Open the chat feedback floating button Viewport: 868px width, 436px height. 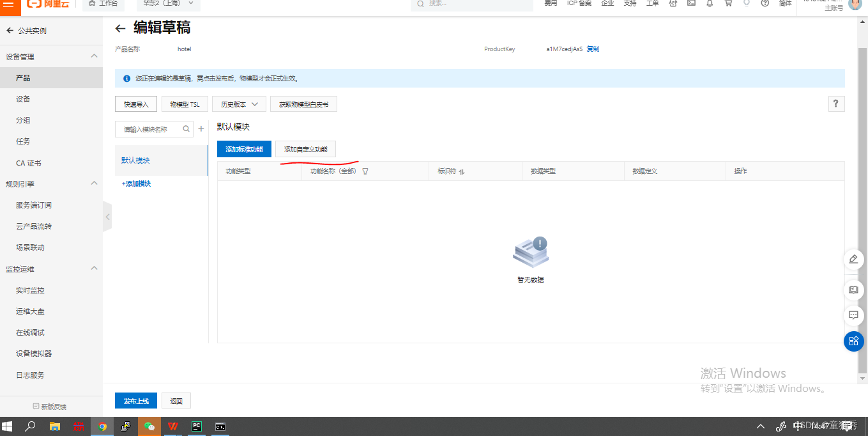coord(853,315)
